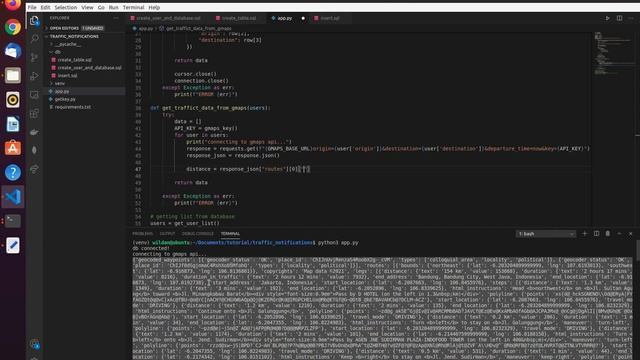Open the Text Editor from the dock
The height and width of the screenshot is (360, 640).
click(x=13, y=245)
